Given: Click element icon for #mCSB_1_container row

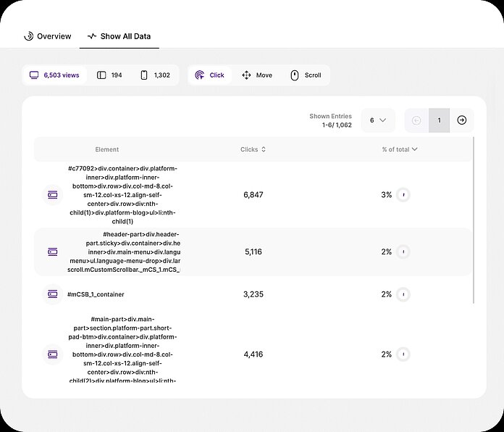Looking at the screenshot, I should [x=52, y=294].
